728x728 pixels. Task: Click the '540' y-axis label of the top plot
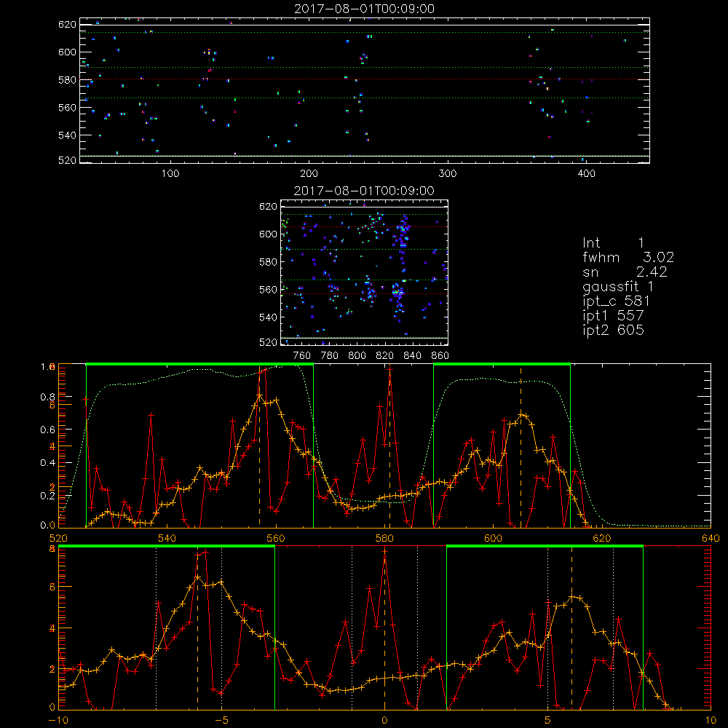67,135
